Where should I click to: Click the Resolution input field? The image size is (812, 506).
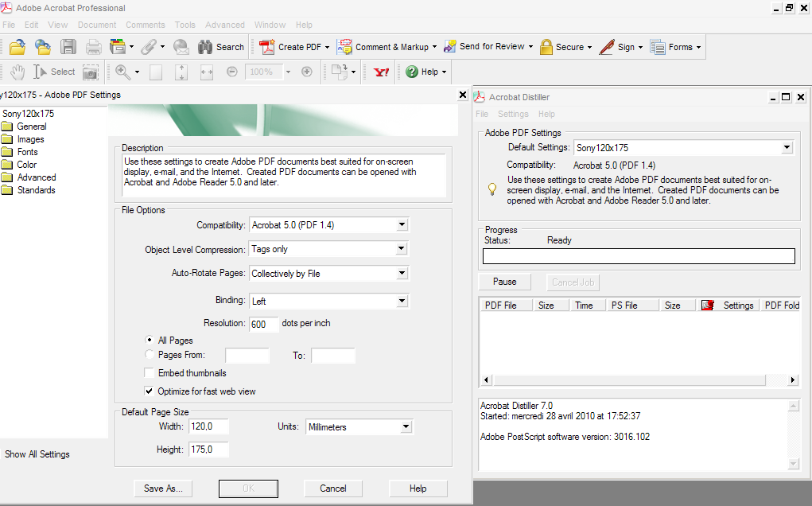coord(263,325)
